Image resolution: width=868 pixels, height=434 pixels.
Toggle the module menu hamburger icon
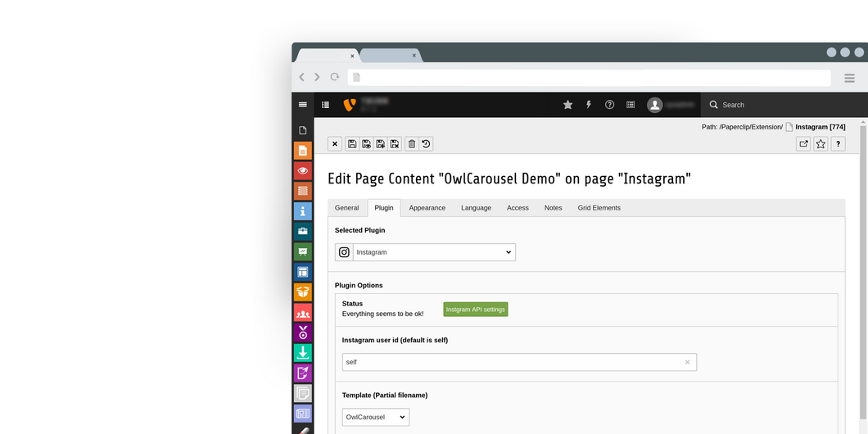(x=303, y=105)
